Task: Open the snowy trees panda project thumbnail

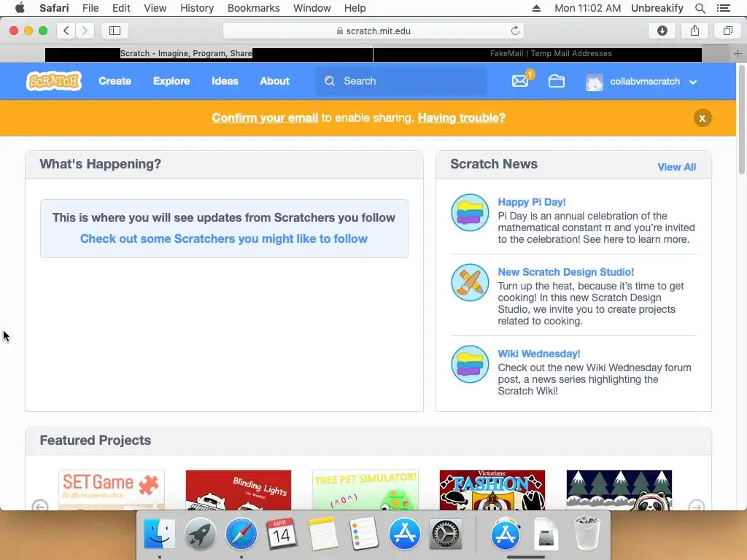Action: pyautogui.click(x=619, y=490)
